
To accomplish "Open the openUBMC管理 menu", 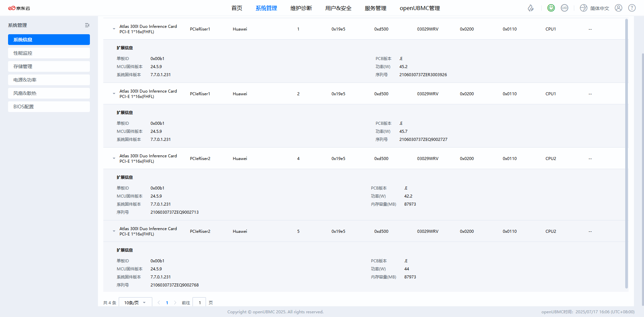I will click(x=420, y=8).
